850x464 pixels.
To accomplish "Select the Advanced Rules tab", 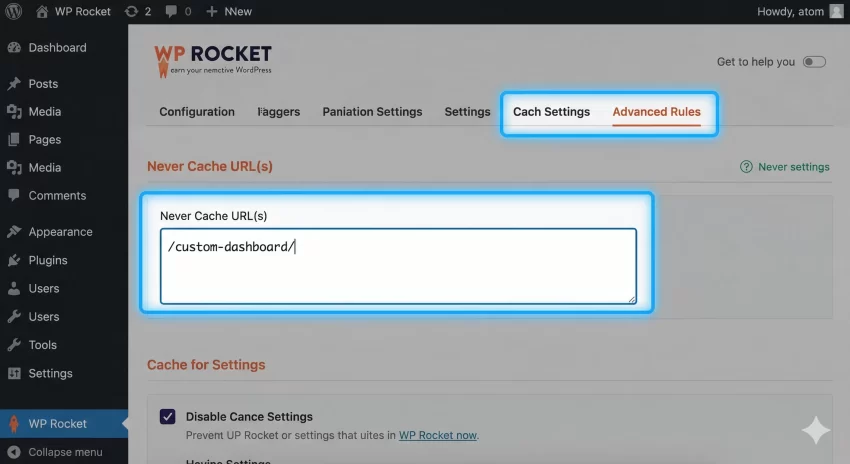I will tap(656, 112).
